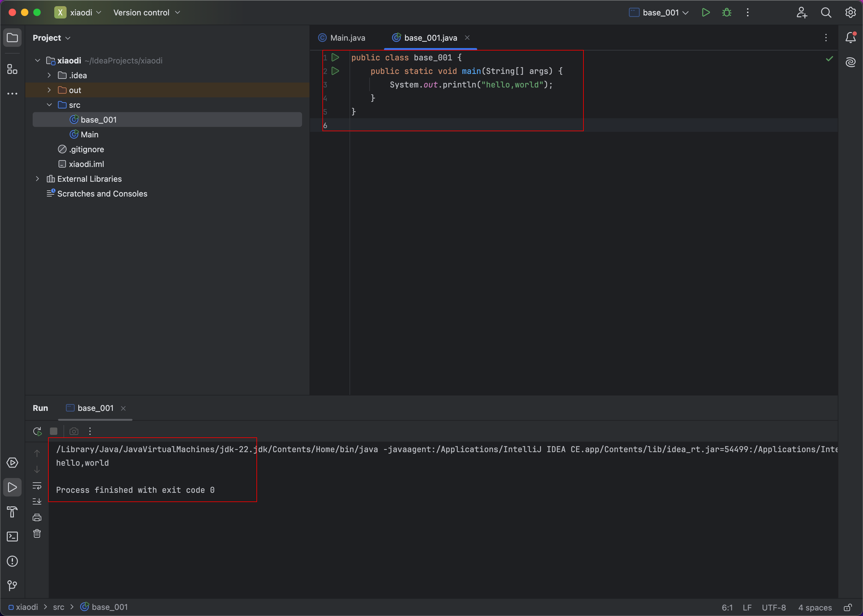Viewport: 863px width, 616px height.
Task: Click the src breadcrumb in the status bar
Action: (59, 607)
